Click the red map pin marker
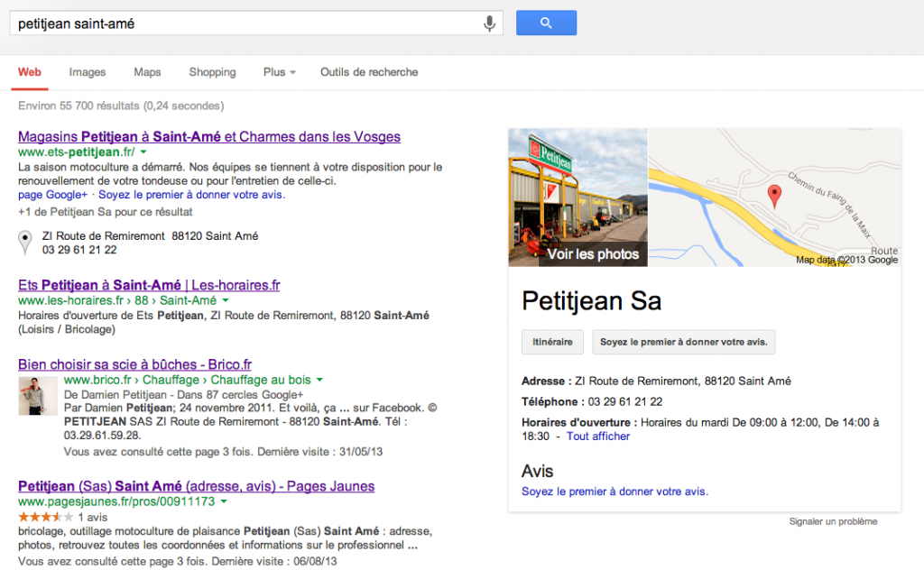 click(x=774, y=196)
